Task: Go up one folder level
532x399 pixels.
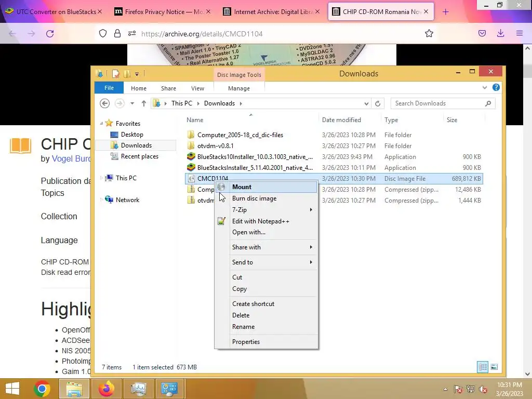Action: point(143,103)
